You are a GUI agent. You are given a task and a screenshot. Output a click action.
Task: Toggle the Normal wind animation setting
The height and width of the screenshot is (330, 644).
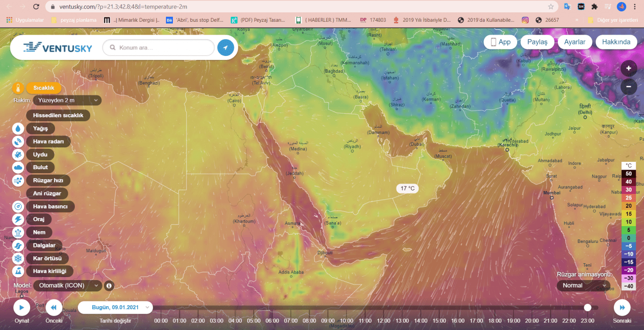pos(583,285)
